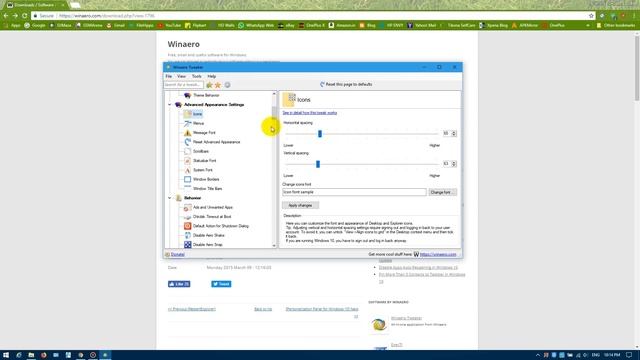Image resolution: width=640 pixels, height=360 pixels.
Task: Open the WhatsApp Web bookmark
Action: pyautogui.click(x=256, y=25)
